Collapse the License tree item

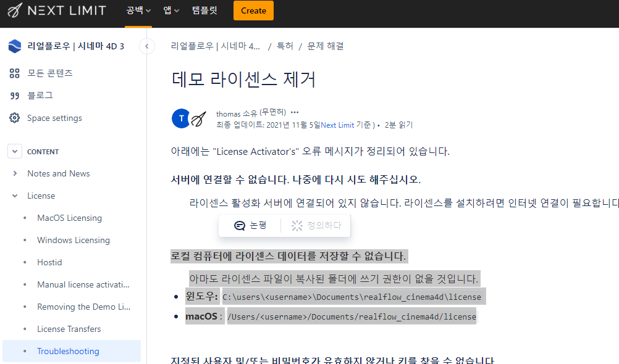pos(15,196)
